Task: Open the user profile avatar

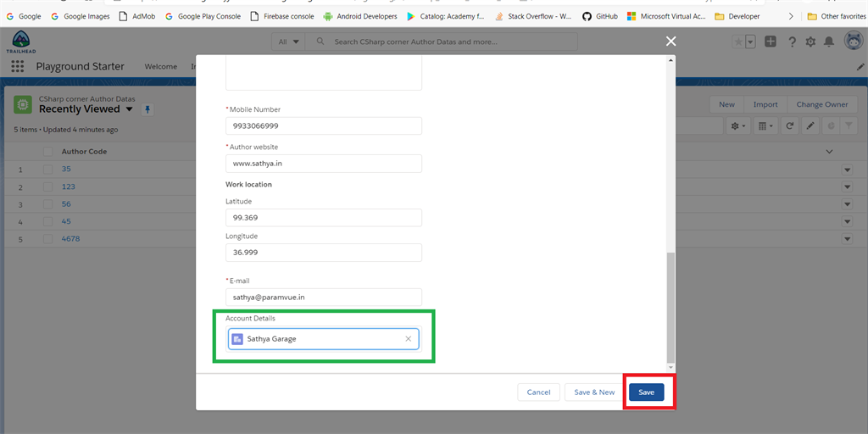Action: (854, 41)
